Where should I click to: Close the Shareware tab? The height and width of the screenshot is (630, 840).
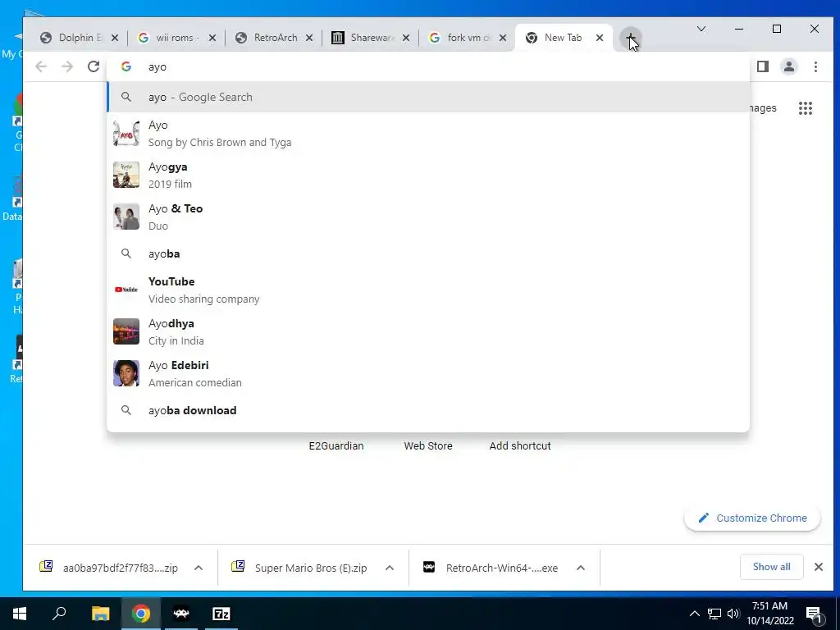coord(406,38)
